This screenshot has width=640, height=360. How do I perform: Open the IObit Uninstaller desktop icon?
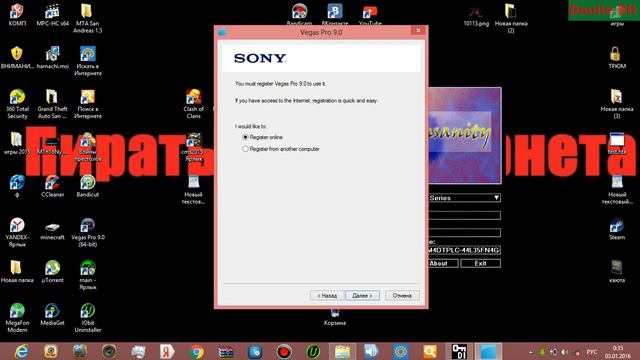[x=87, y=318]
